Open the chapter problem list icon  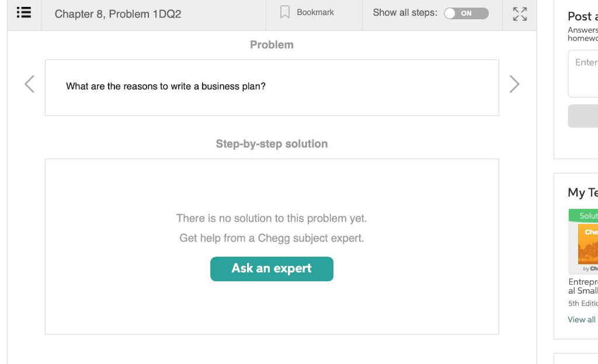click(24, 13)
